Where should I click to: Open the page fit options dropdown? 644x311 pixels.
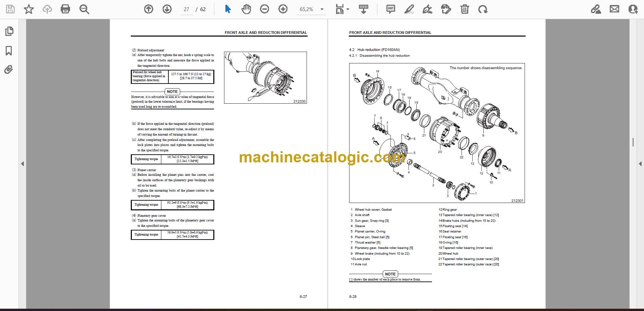coord(342,9)
